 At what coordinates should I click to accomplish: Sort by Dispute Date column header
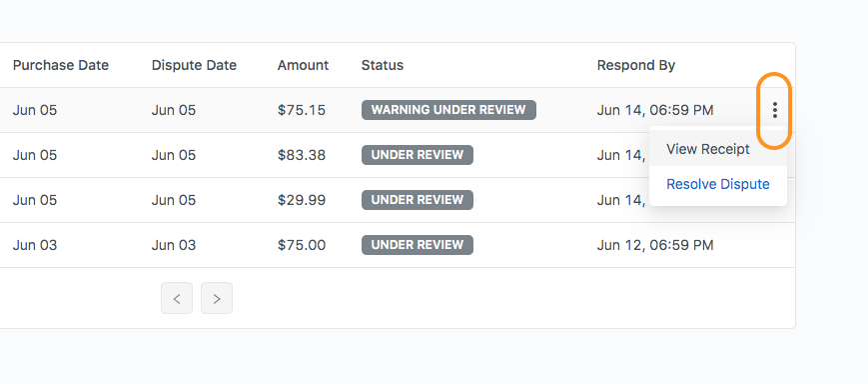click(x=194, y=65)
